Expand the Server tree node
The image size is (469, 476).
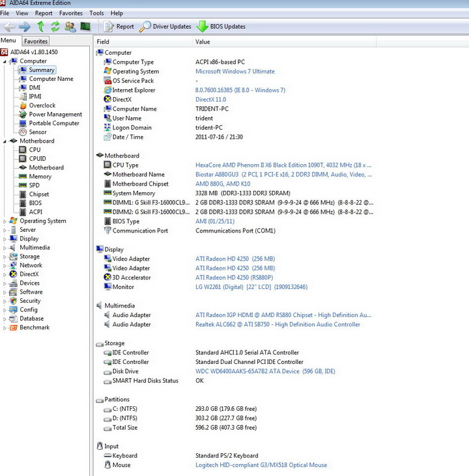coord(5,230)
